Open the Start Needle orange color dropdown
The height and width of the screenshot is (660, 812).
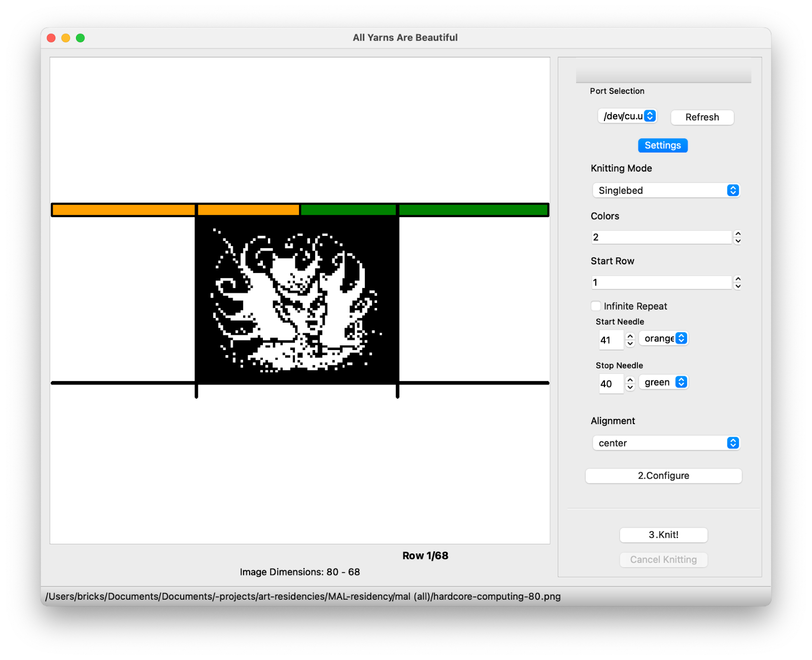click(663, 338)
